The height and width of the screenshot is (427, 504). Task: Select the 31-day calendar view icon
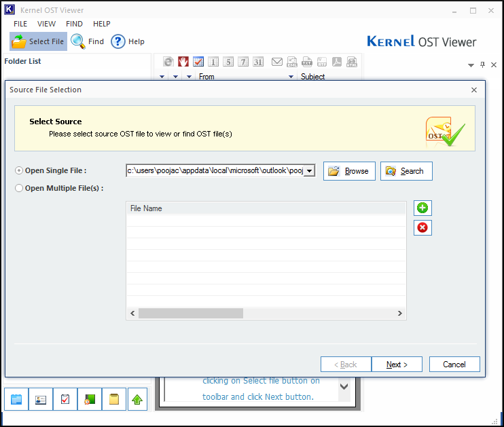coord(258,62)
